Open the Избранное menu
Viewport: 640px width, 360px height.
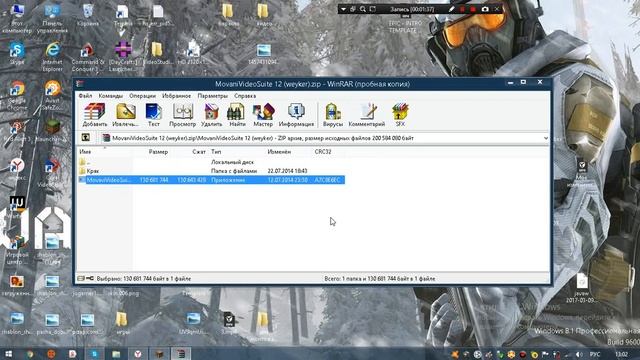(x=176, y=96)
